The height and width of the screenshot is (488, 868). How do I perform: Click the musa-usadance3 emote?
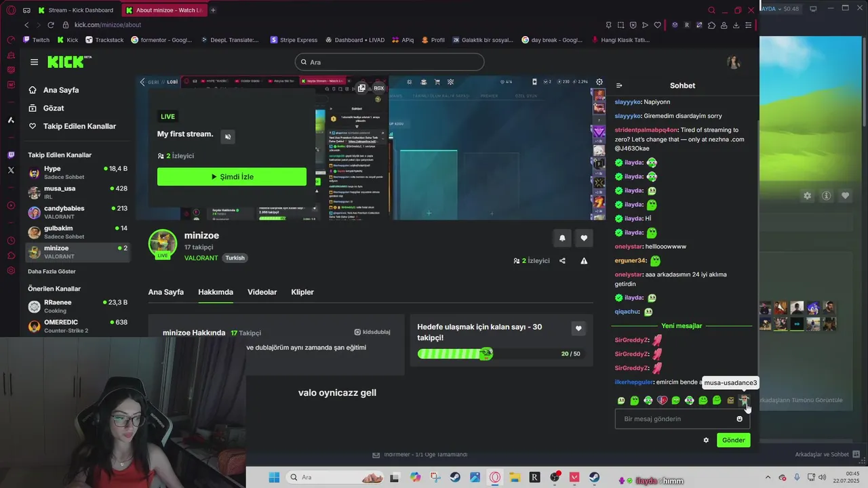pos(744,401)
